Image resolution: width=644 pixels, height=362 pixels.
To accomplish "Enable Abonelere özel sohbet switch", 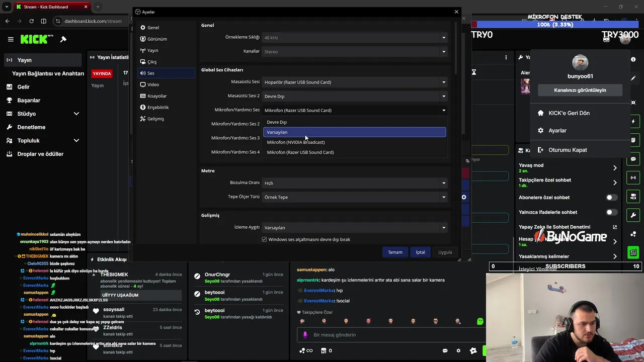I will pyautogui.click(x=612, y=198).
